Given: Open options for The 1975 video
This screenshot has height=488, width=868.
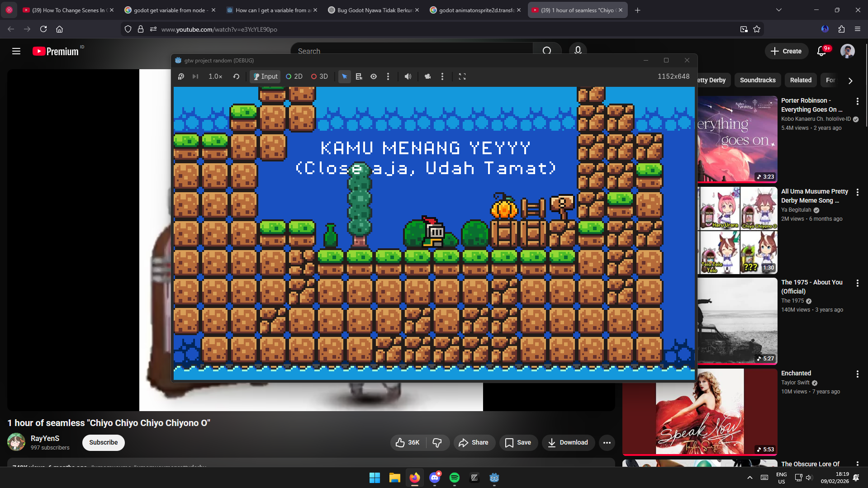Looking at the screenshot, I should point(858,283).
